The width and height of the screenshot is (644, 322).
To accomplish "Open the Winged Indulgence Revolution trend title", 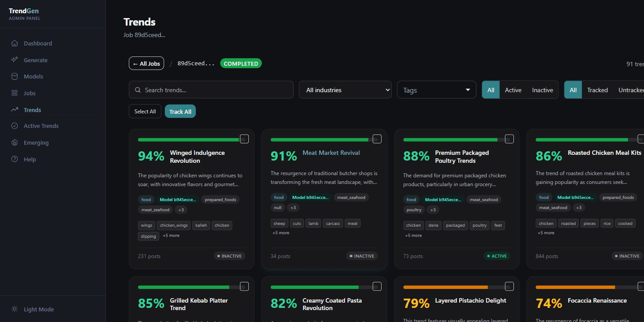I will tap(197, 157).
